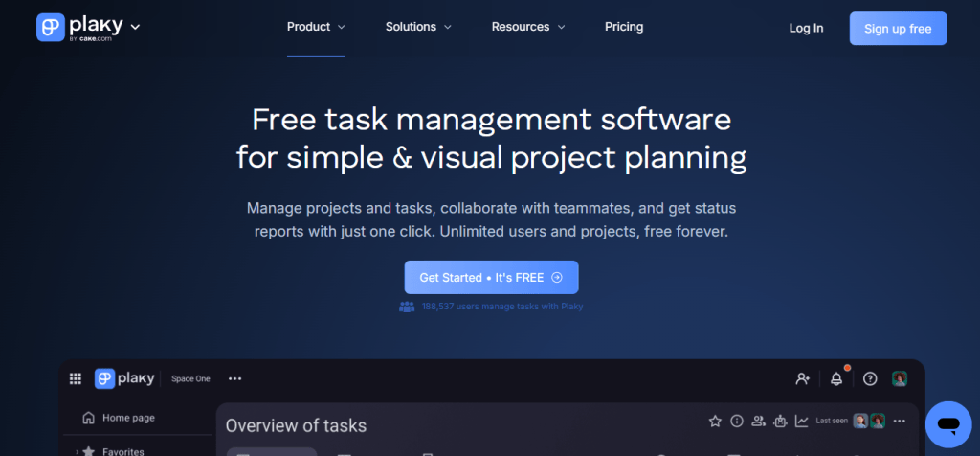
Task: Click the board info icon
Action: [737, 421]
